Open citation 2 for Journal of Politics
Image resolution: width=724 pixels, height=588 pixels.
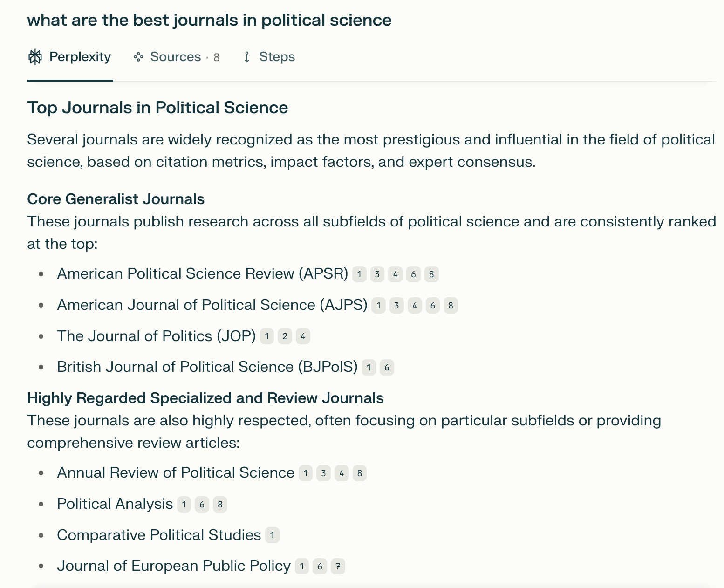[285, 336]
